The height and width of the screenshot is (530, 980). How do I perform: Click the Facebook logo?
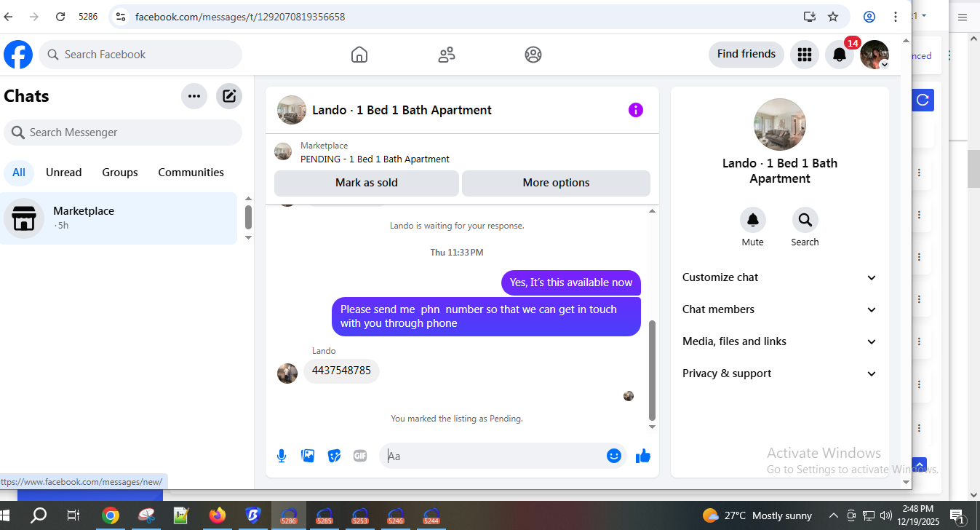pyautogui.click(x=18, y=55)
